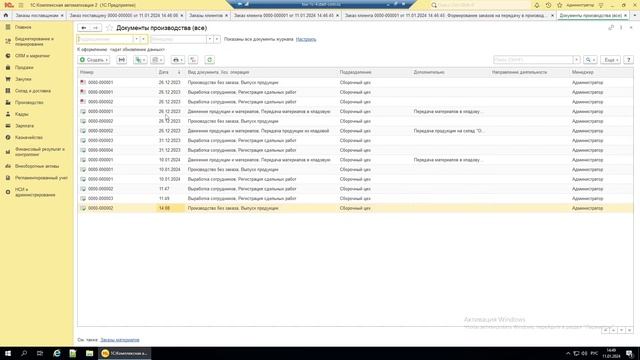This screenshot has width=640, height=360.
Task: Add this journal to favorites star
Action: pos(109,28)
